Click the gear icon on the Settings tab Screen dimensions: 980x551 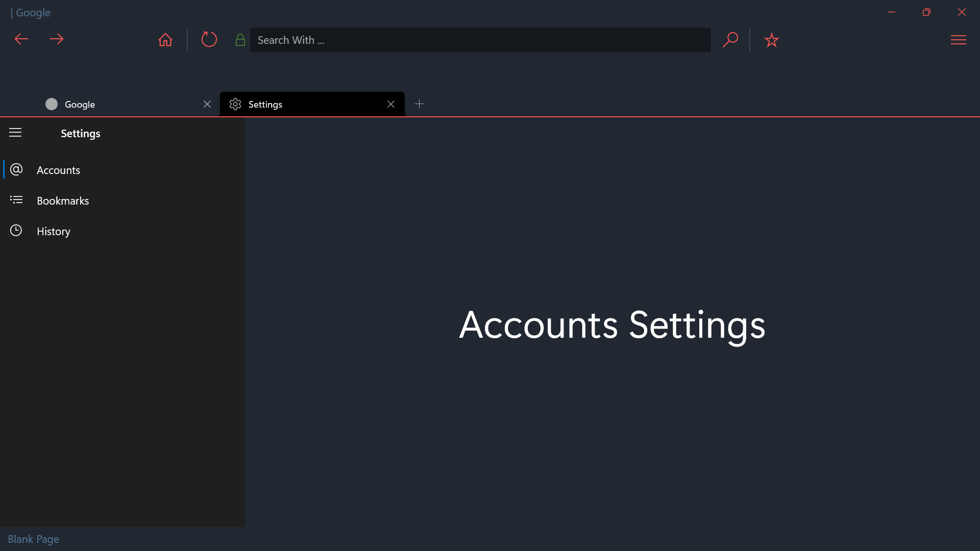(235, 104)
